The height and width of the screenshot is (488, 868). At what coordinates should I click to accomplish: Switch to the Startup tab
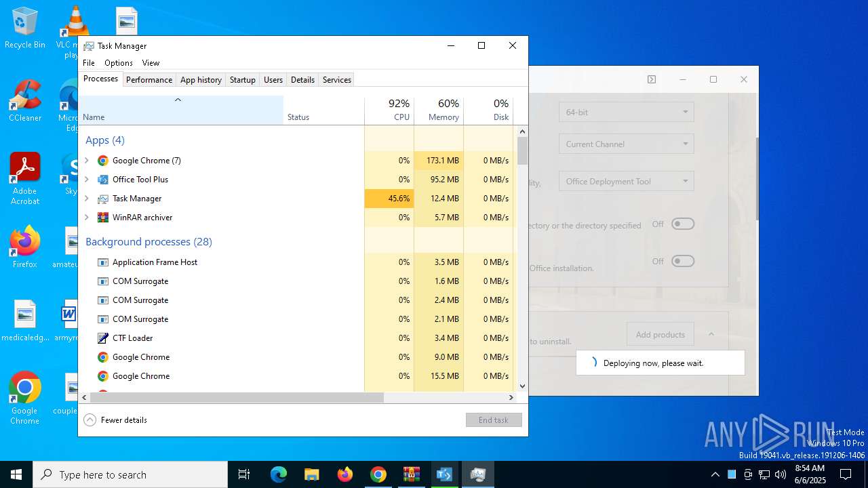(242, 80)
